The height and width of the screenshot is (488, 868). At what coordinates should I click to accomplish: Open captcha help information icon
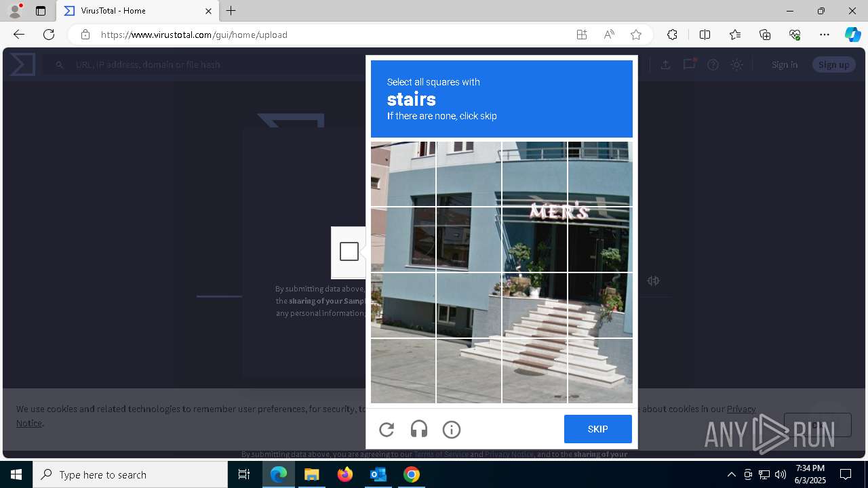click(452, 429)
